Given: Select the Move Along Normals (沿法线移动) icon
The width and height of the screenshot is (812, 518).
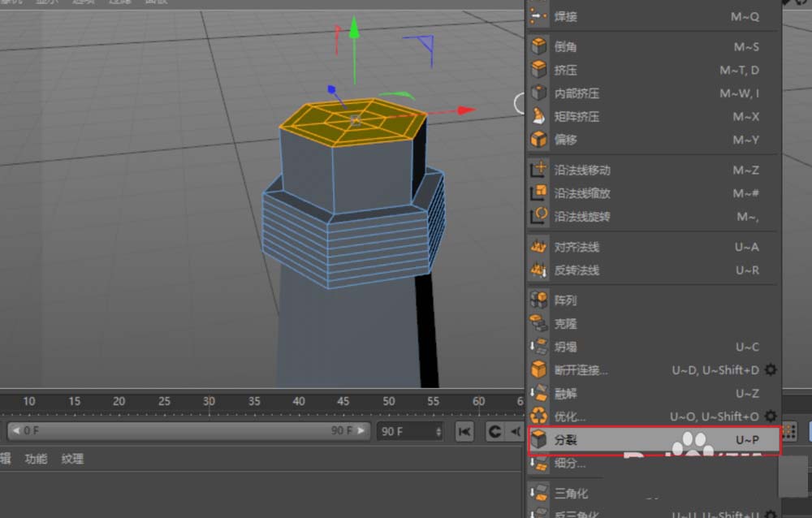Looking at the screenshot, I should 540,170.
